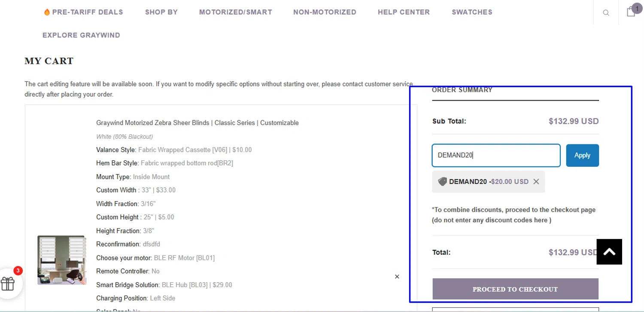
Task: Click the Reconfirmation dfsdfd line
Action: [128, 244]
